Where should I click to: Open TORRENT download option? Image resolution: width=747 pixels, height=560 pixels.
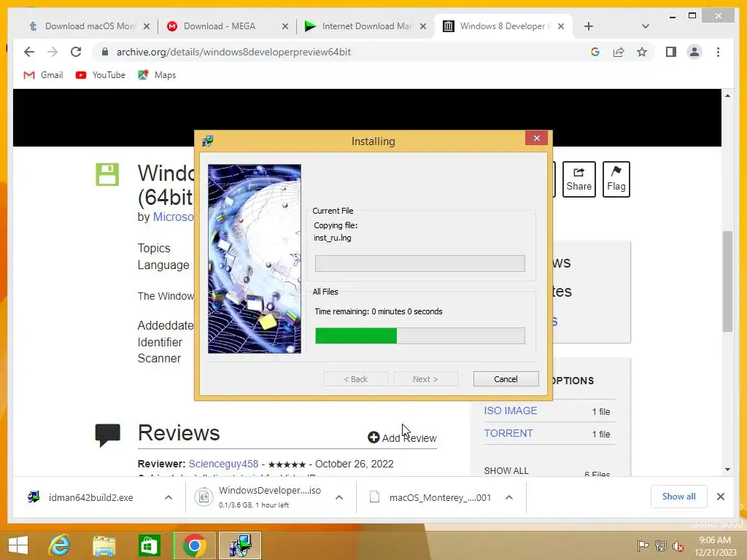(x=508, y=433)
